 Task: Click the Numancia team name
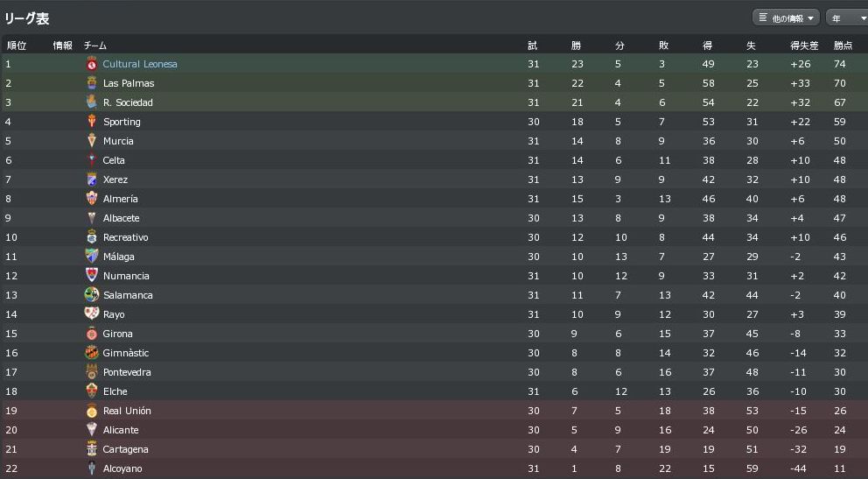click(126, 276)
